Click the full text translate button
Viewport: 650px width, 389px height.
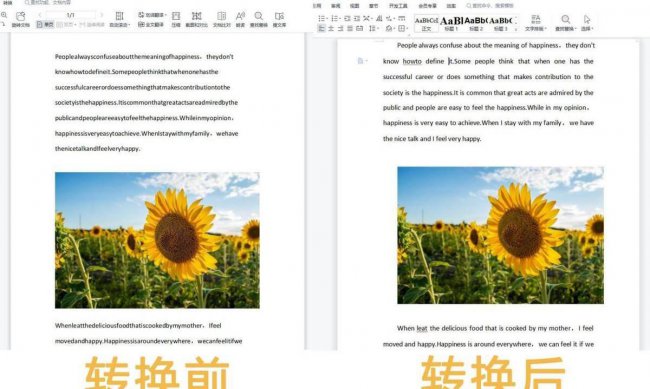pyautogui.click(x=150, y=24)
